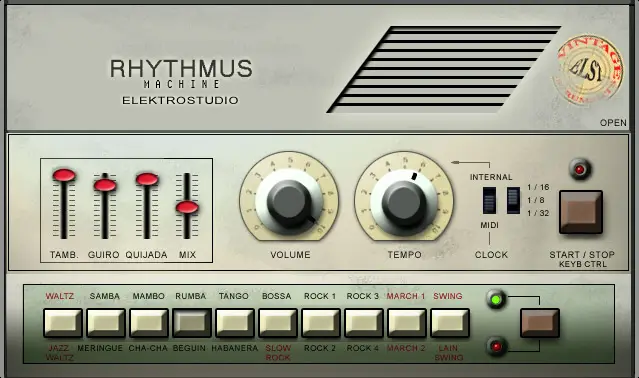This screenshot has height=378, width=639.
Task: Click the Vintage ELST logo stamp
Action: coord(588,70)
